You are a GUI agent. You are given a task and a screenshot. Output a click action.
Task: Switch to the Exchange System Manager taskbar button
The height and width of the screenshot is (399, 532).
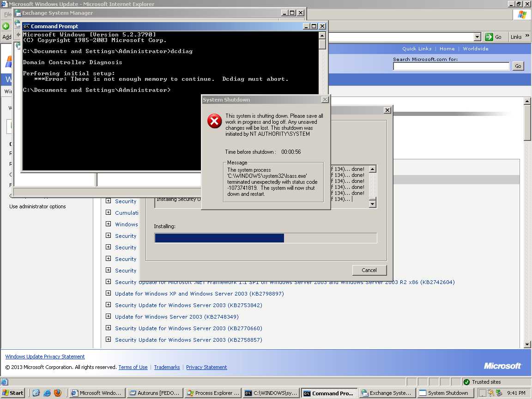[x=387, y=393]
